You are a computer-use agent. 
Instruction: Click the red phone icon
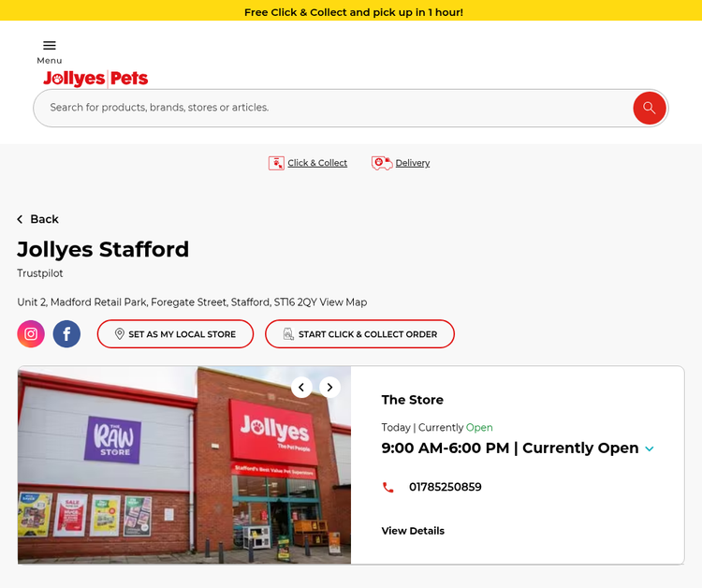(388, 487)
